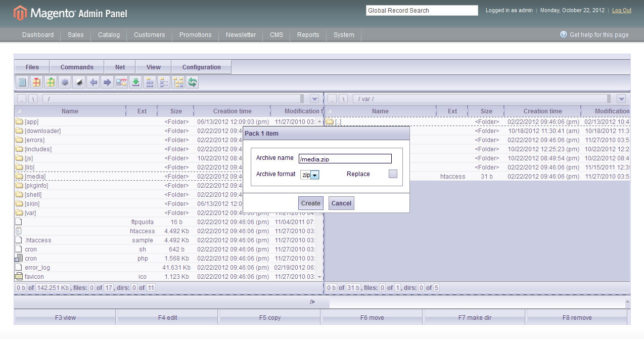Click the green download arrow icon

[135, 82]
